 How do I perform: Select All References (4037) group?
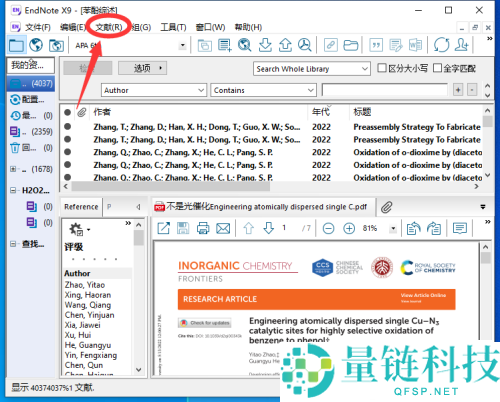pos(31,83)
